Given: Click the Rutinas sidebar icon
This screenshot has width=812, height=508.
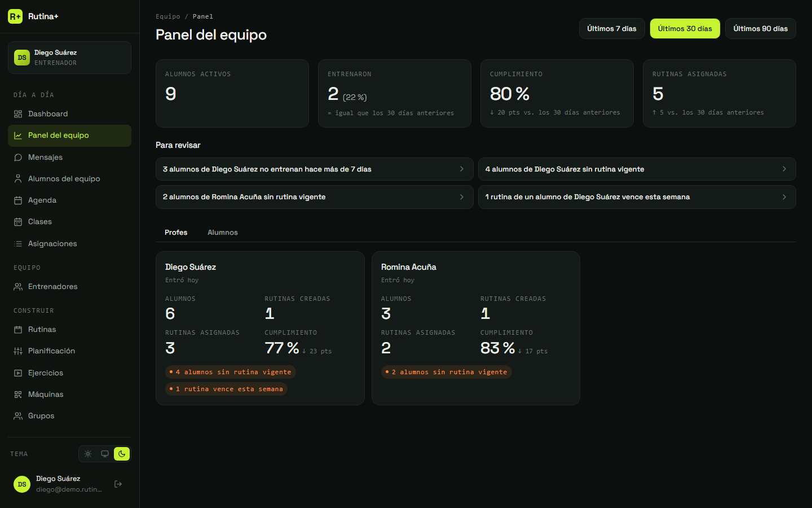Looking at the screenshot, I should tap(18, 330).
